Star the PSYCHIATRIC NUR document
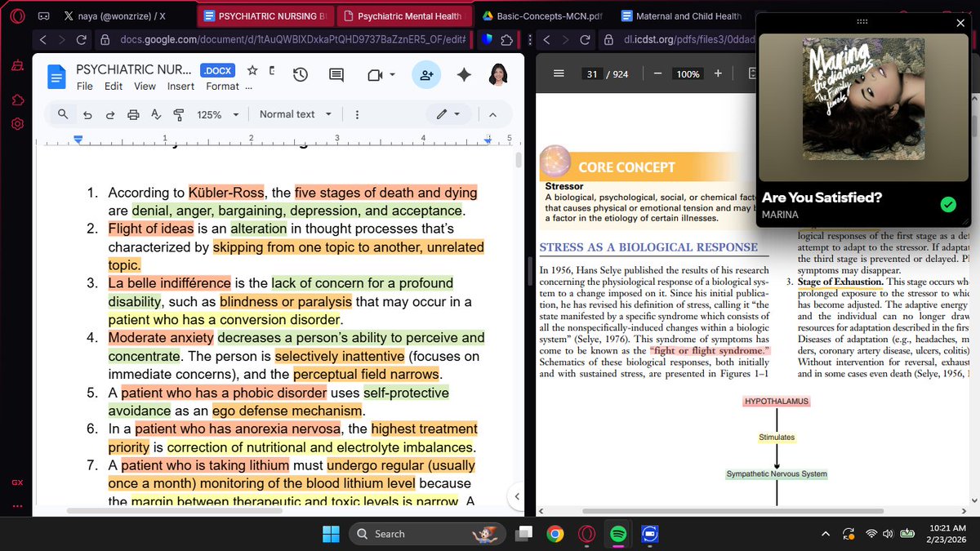 coord(253,70)
